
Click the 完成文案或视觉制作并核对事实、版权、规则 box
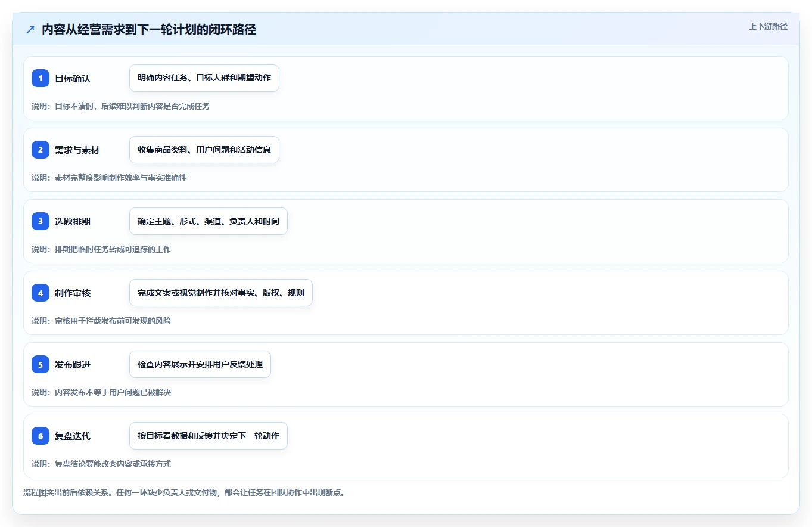(221, 293)
